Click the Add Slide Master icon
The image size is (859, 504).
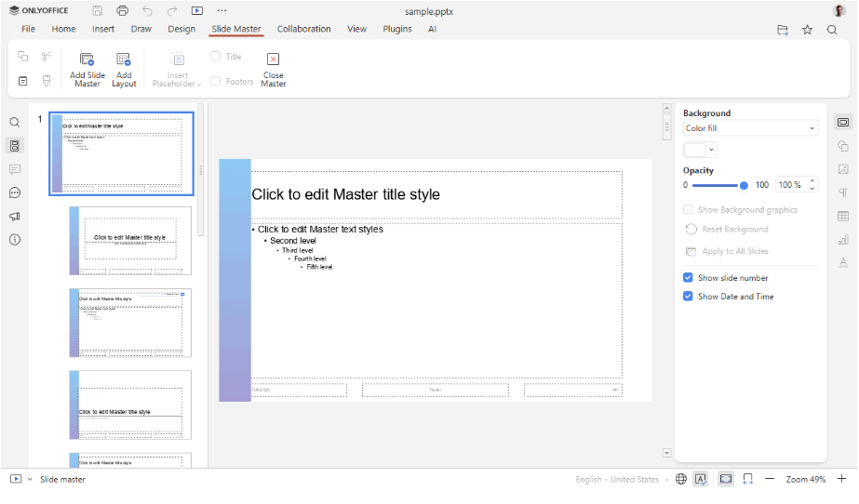[x=87, y=60]
